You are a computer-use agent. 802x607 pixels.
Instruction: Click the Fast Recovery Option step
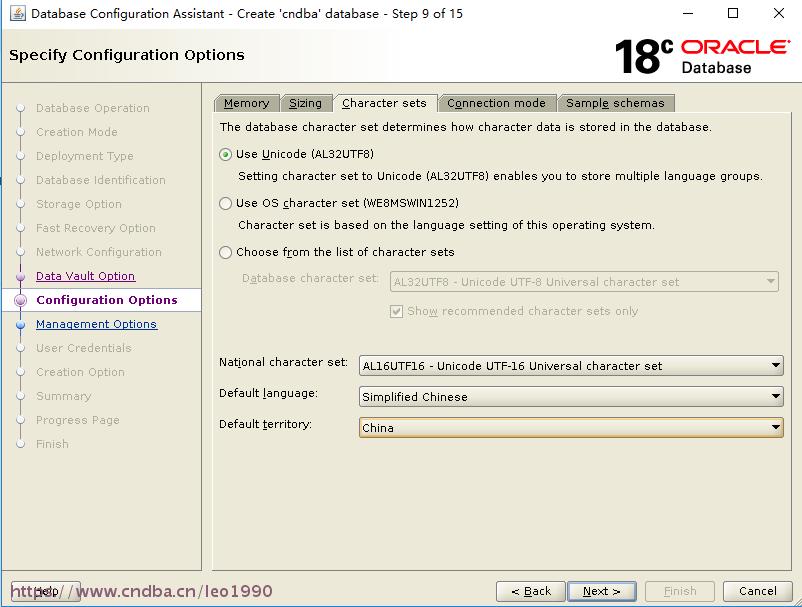(x=96, y=228)
